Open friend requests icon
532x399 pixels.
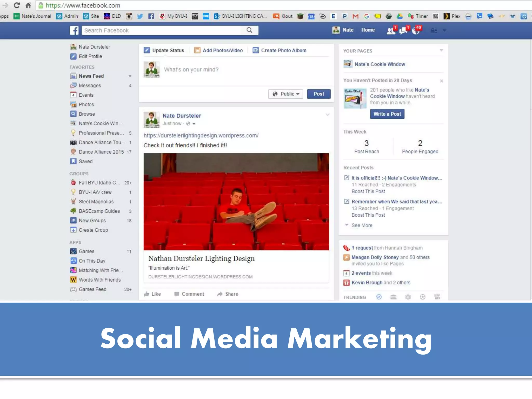tap(391, 31)
